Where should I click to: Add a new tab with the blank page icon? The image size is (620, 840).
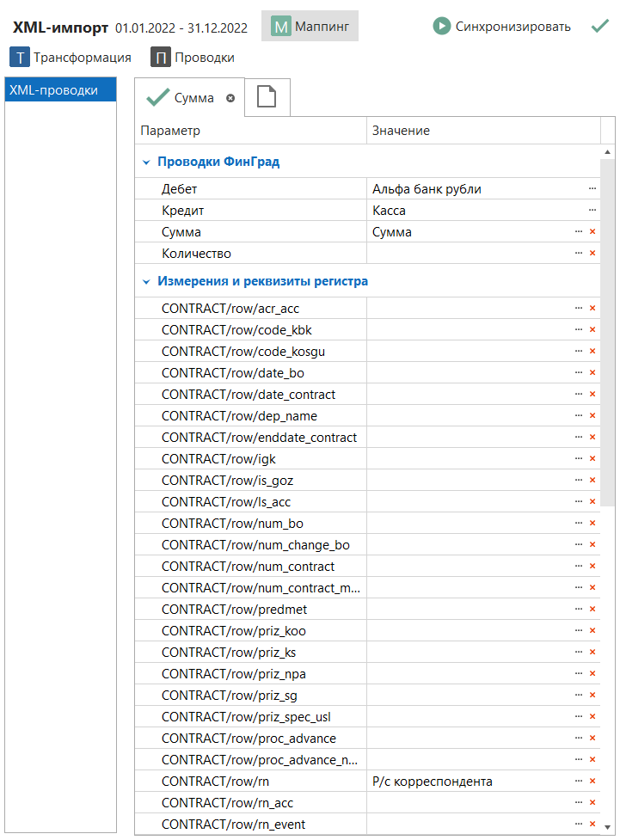pos(267,97)
